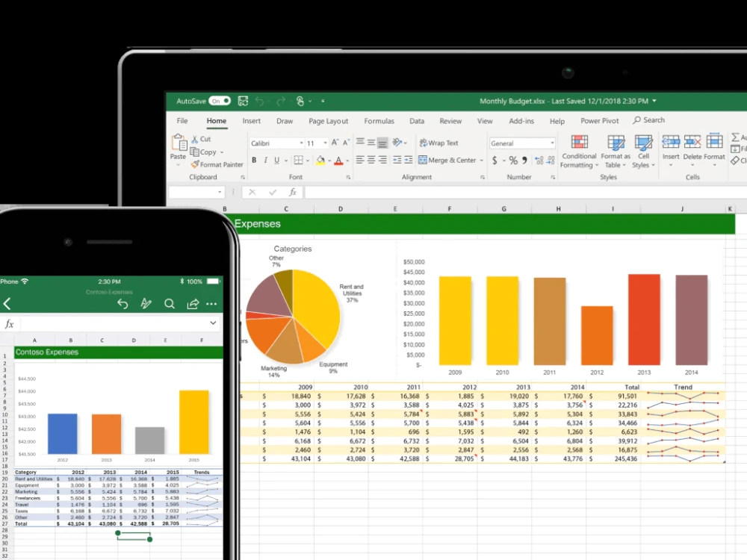Image resolution: width=747 pixels, height=560 pixels.
Task: Switch to the Data tab
Action: pyautogui.click(x=417, y=121)
